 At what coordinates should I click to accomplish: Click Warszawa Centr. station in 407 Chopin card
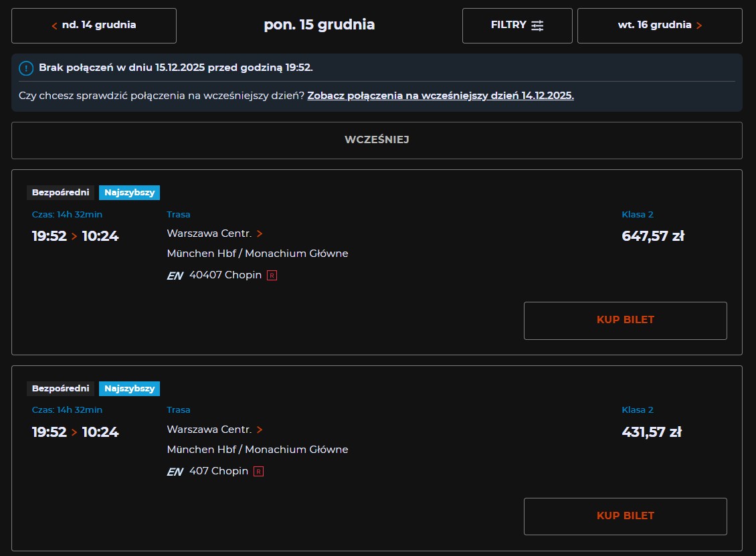(x=209, y=430)
